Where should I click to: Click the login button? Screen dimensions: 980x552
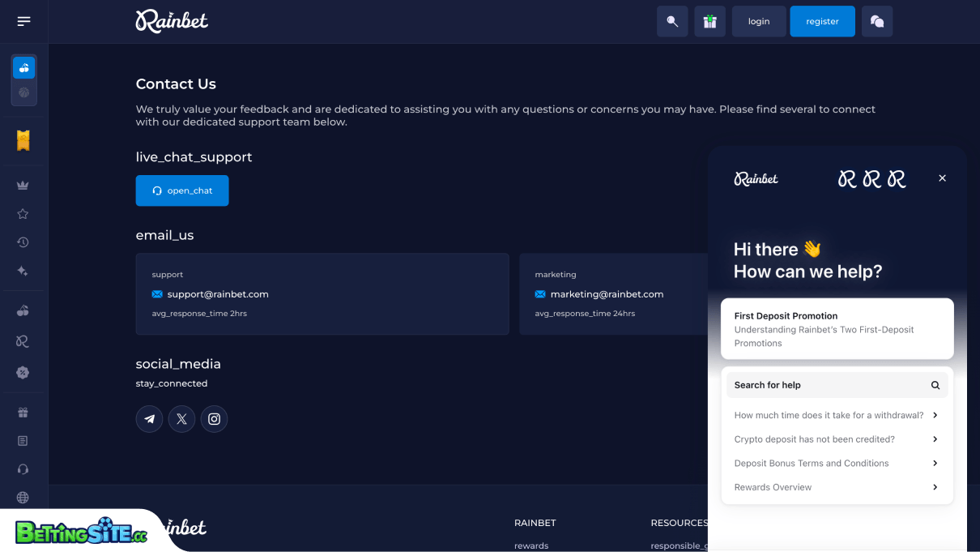click(759, 21)
